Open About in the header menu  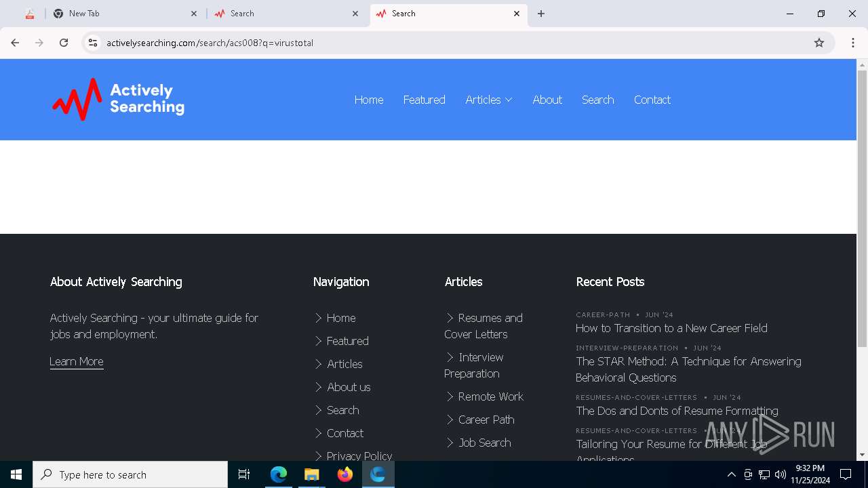[x=547, y=100]
